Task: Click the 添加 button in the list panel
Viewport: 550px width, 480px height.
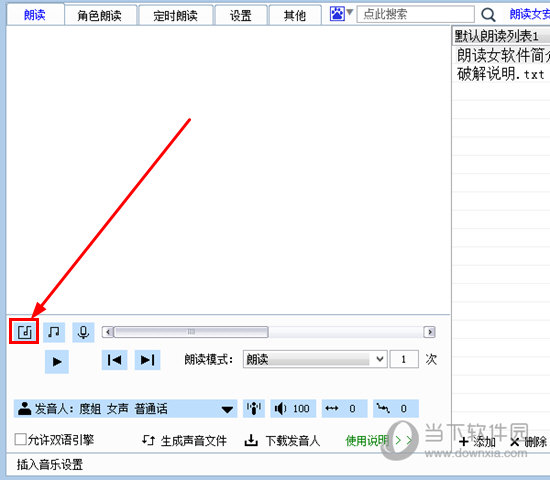Action: [x=477, y=442]
